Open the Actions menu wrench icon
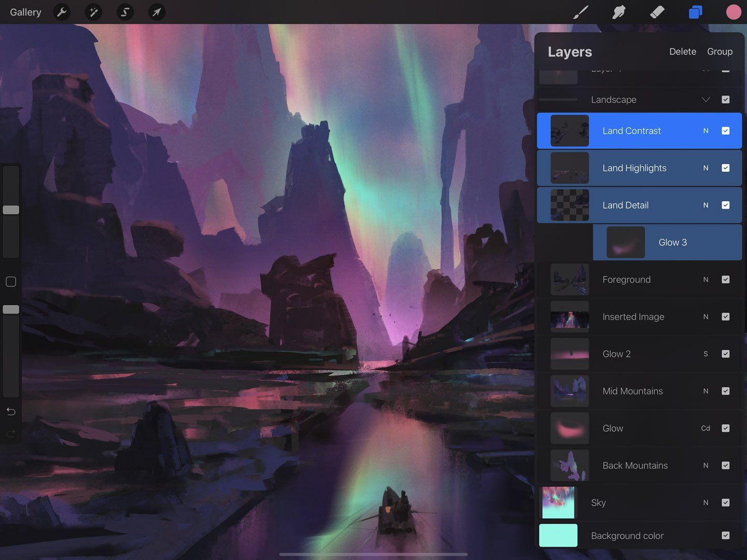This screenshot has height=560, width=747. [62, 12]
